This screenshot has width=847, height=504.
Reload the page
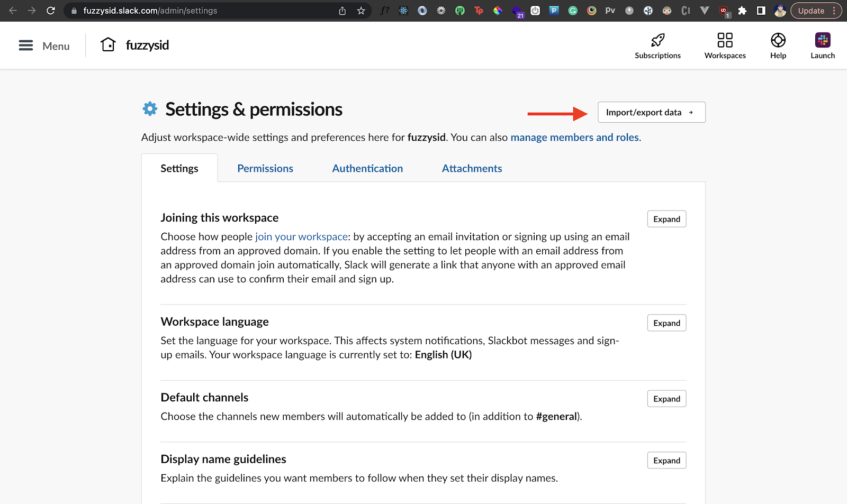51,11
